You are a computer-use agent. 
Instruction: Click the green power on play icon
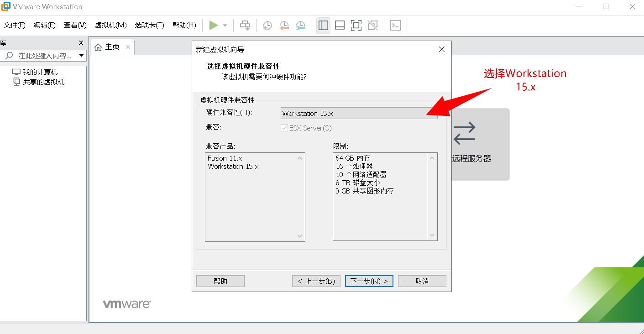pos(214,26)
